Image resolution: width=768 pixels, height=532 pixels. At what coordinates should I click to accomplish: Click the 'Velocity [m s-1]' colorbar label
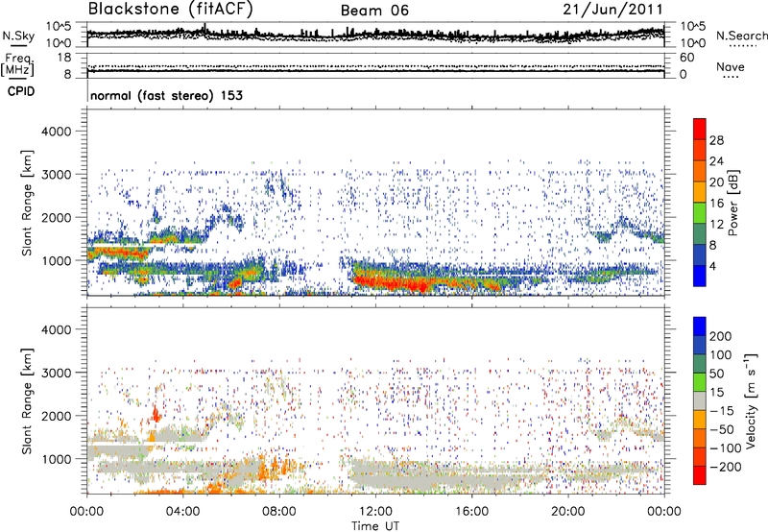pos(752,400)
